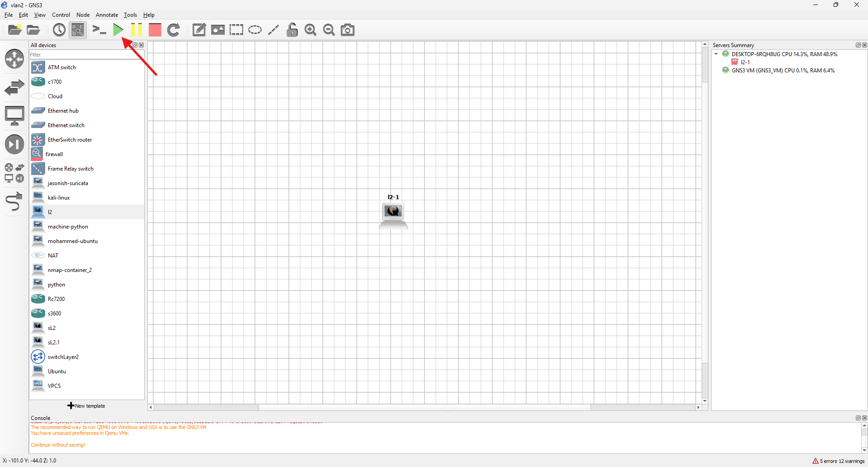Viewport: 868px width, 467px height.
Task: Browse all devices in the sidebar
Action: [x=14, y=173]
